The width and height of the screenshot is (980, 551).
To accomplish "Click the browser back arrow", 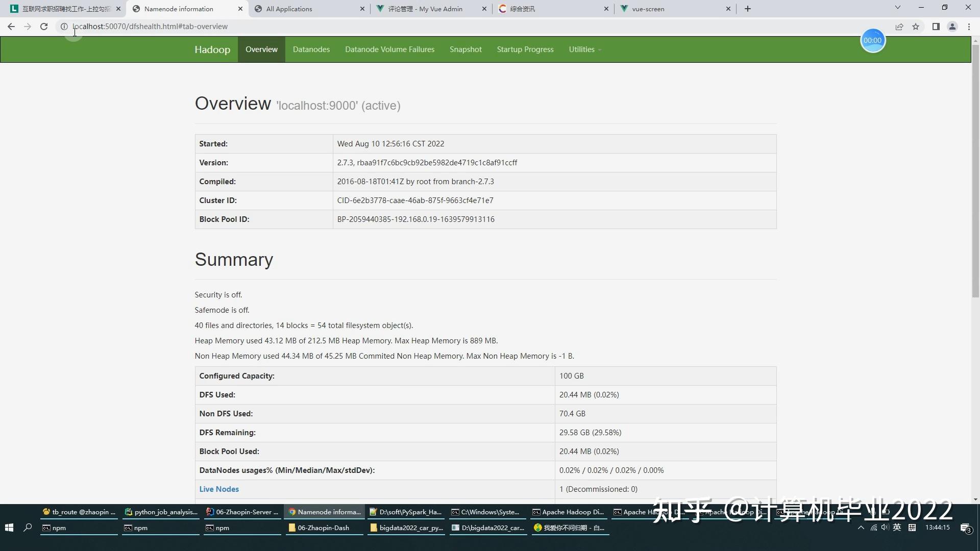I will 11,27.
